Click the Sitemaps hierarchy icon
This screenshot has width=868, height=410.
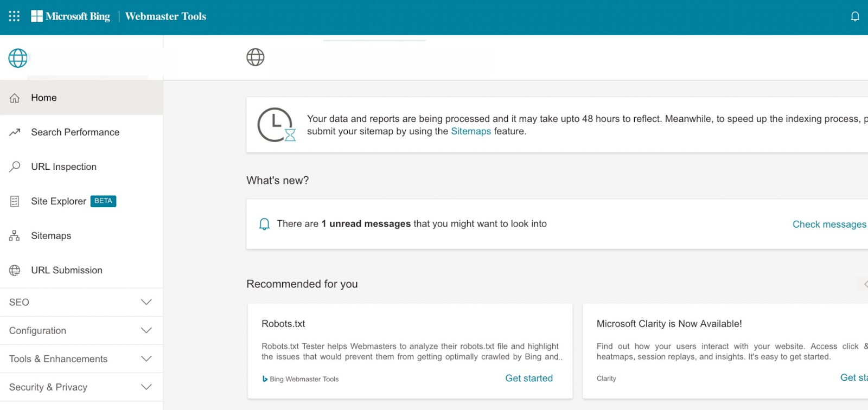click(15, 236)
